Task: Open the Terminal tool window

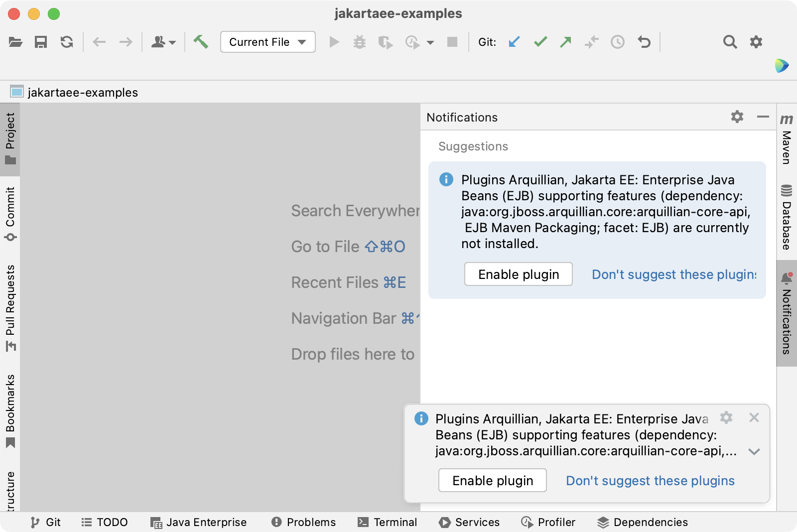Action: (387, 522)
